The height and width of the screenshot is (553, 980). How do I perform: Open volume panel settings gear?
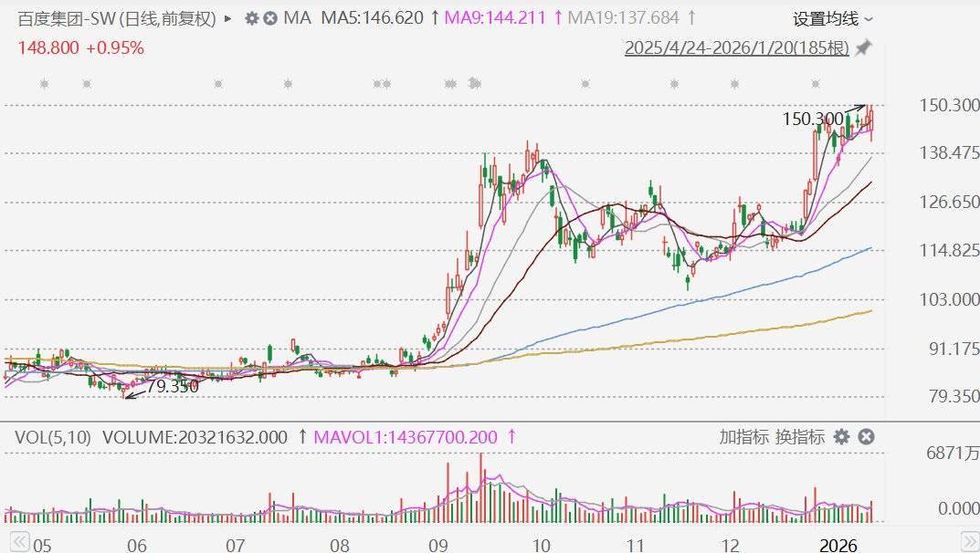[841, 437]
